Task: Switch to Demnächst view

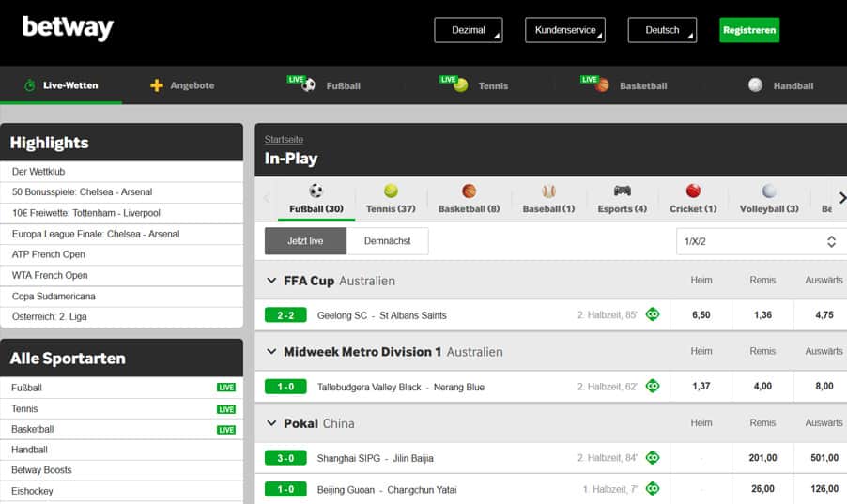Action: (x=387, y=241)
